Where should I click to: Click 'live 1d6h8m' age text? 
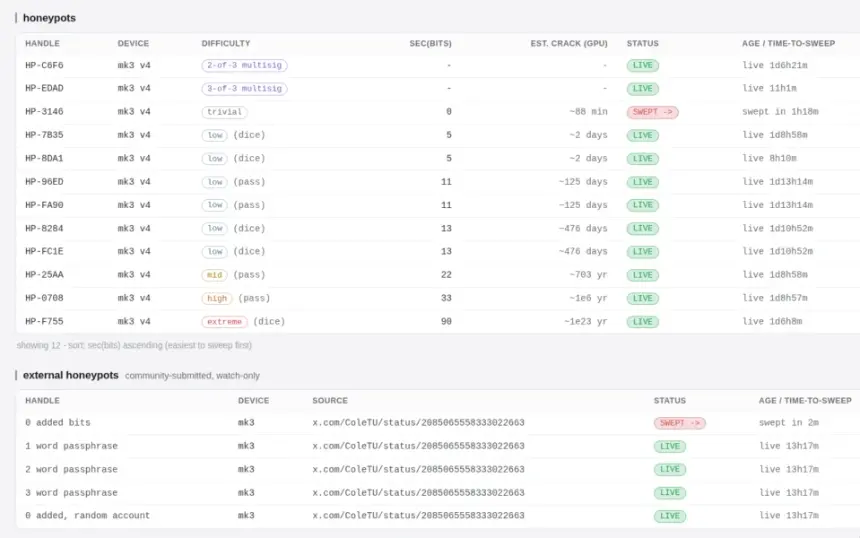pos(772,321)
